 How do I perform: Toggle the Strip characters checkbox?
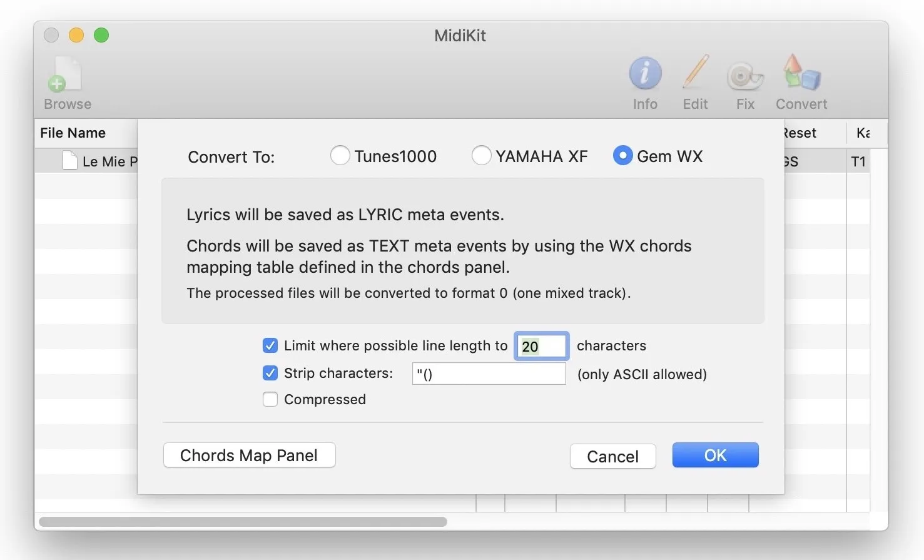(270, 373)
